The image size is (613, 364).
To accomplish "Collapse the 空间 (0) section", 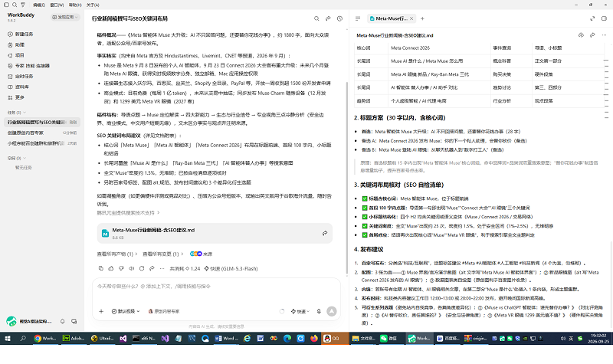I will [16, 159].
